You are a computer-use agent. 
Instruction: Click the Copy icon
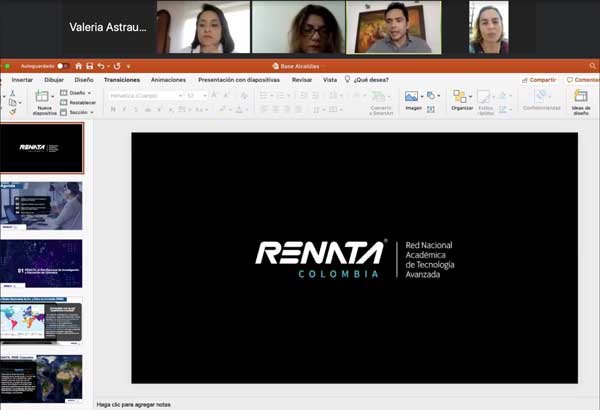[12, 103]
